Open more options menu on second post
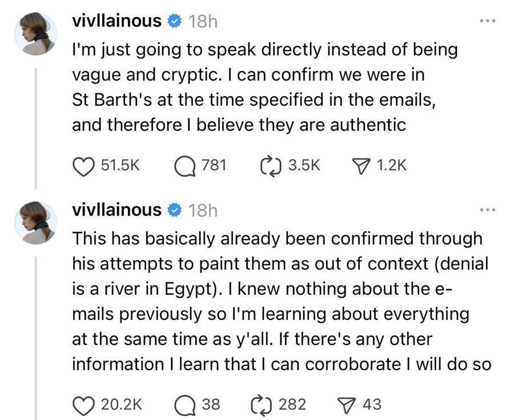Viewport: 514px width, 420px height. [x=487, y=210]
